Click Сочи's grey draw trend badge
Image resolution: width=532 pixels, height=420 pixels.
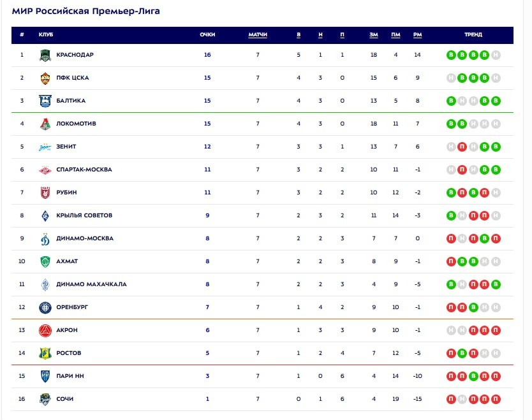click(x=462, y=399)
